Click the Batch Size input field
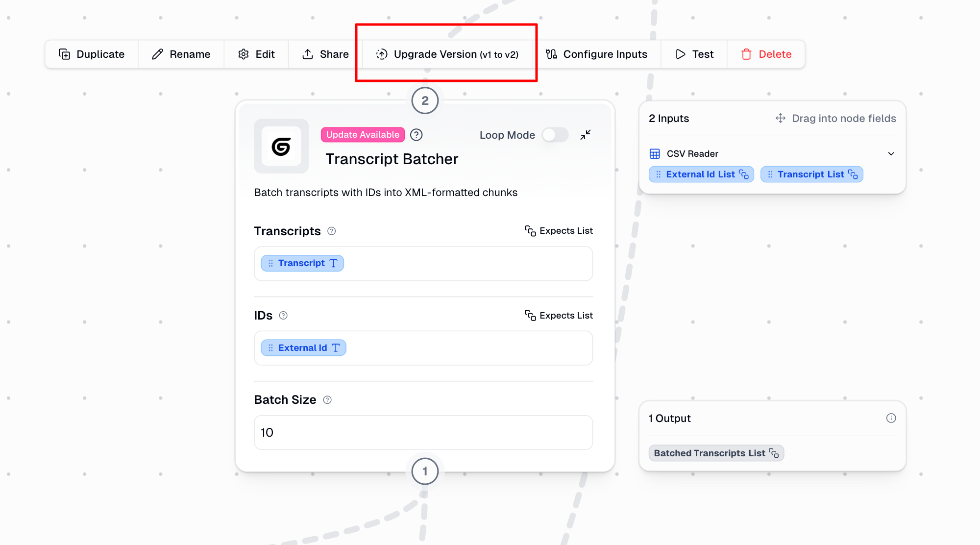980x545 pixels. click(x=423, y=432)
